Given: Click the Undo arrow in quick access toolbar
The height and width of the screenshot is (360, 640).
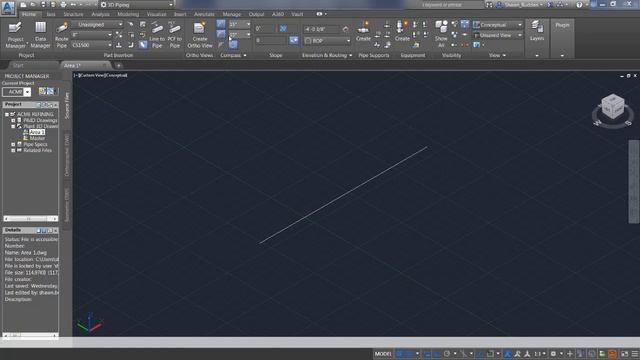Looking at the screenshot, I should point(74,4).
